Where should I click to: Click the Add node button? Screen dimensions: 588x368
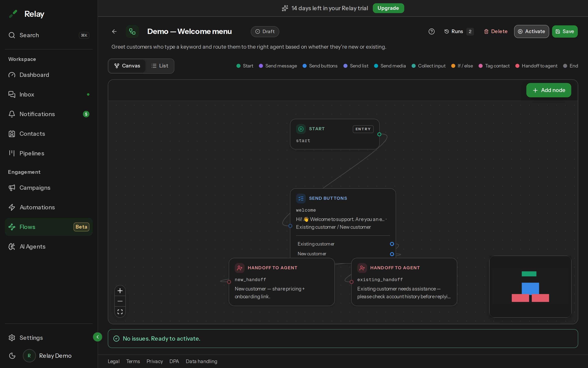tap(549, 90)
